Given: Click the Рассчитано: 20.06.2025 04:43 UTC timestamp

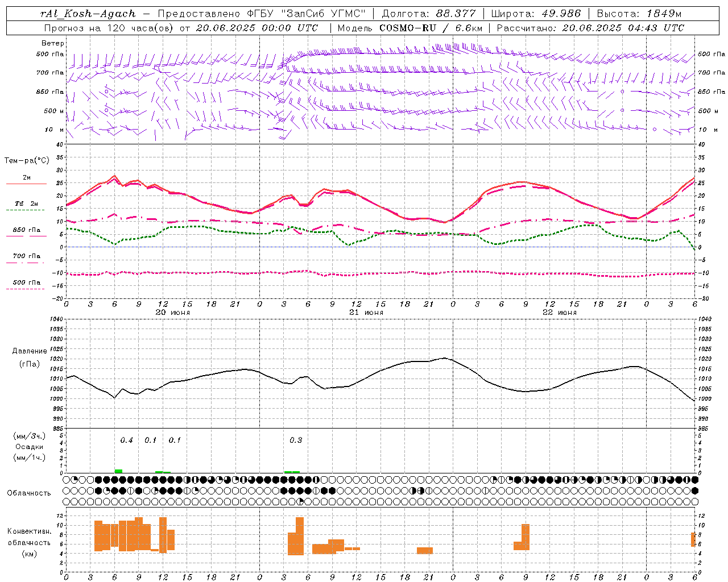Looking at the screenshot, I should (590, 28).
